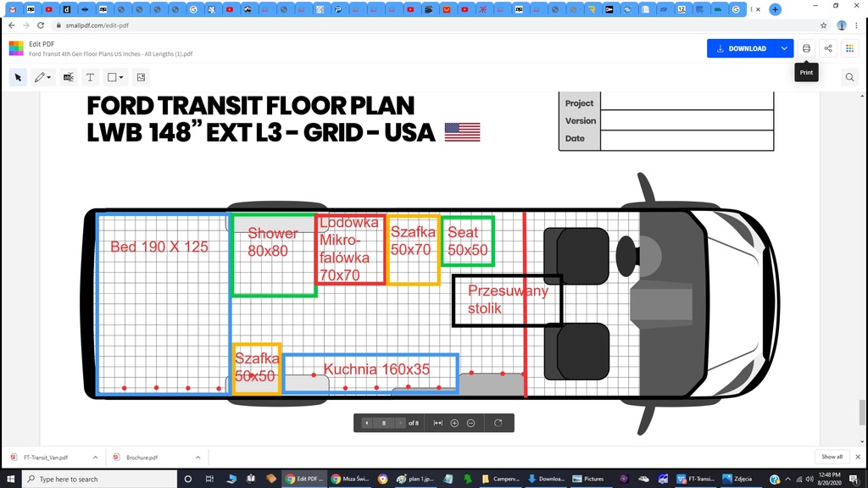
Task: Select the Seat 50x50 label
Action: coord(467,241)
